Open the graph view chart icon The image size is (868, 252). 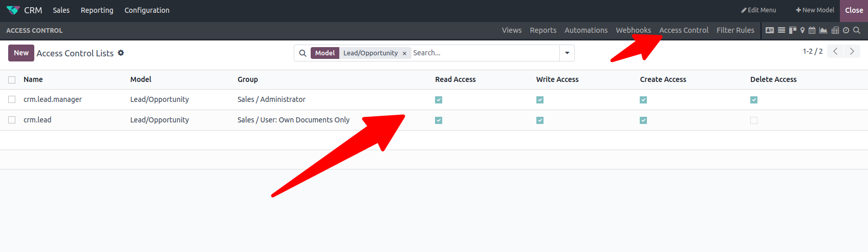[823, 30]
